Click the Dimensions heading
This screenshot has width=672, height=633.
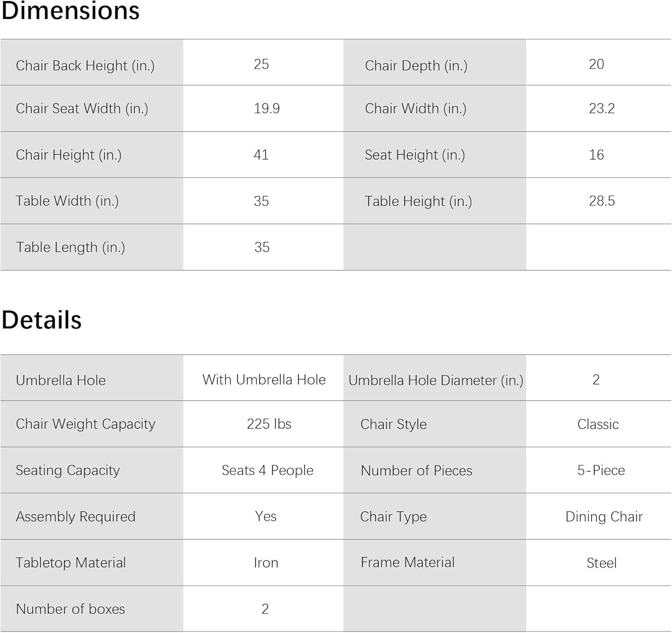coord(70,11)
